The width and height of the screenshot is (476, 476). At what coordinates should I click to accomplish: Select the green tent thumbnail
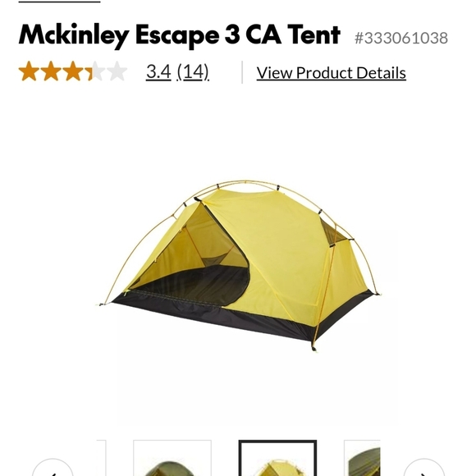172,458
